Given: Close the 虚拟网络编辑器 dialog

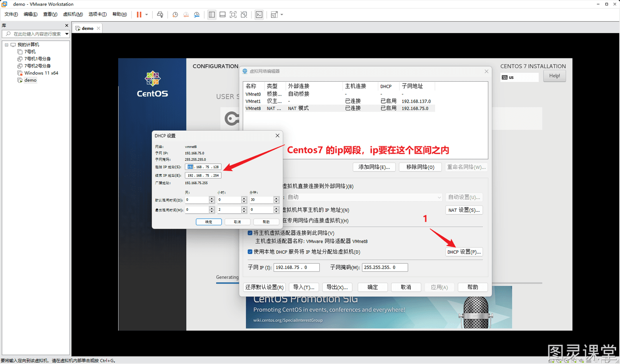Looking at the screenshot, I should 486,72.
